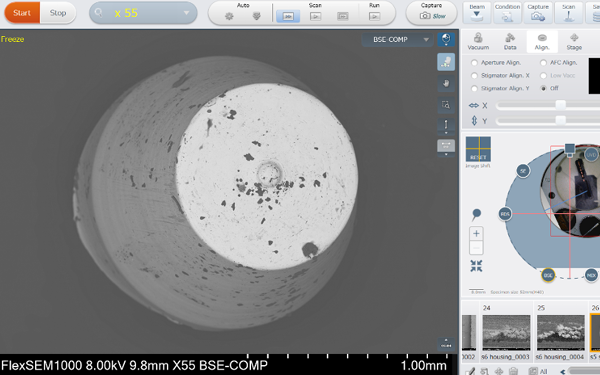The width and height of the screenshot is (600, 375).
Task: Select AFC Align. radio button
Action: (x=543, y=62)
